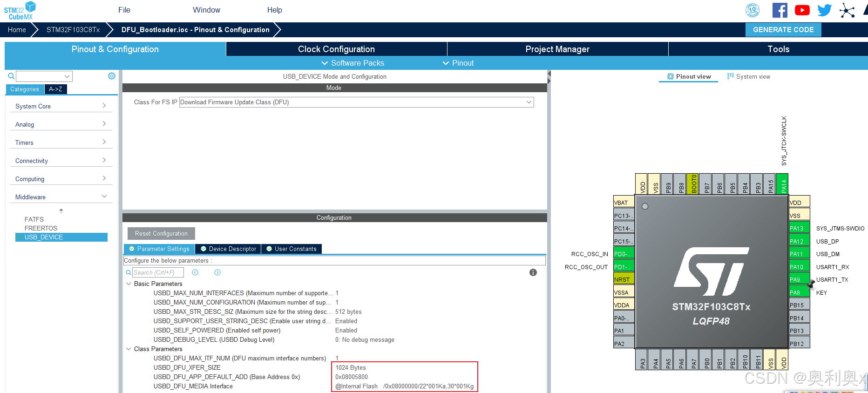Select the Parameter Settings tab

click(159, 249)
